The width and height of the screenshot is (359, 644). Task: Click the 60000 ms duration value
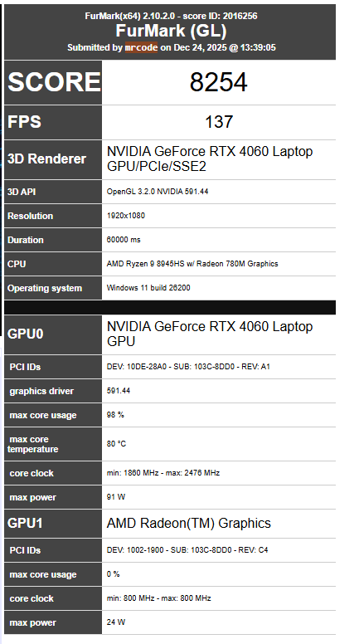pos(124,240)
